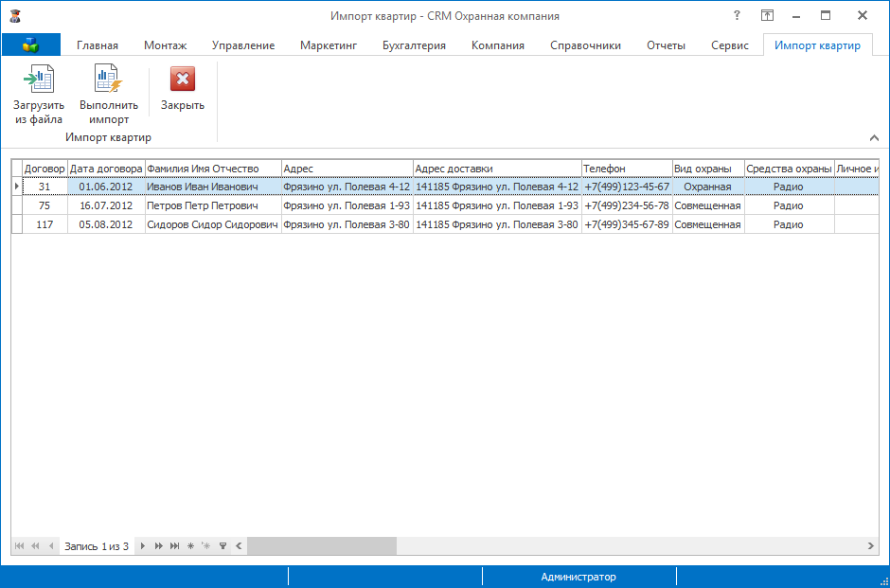Collapse the ribbon with the chevron
890x588 pixels.
pyautogui.click(x=874, y=137)
